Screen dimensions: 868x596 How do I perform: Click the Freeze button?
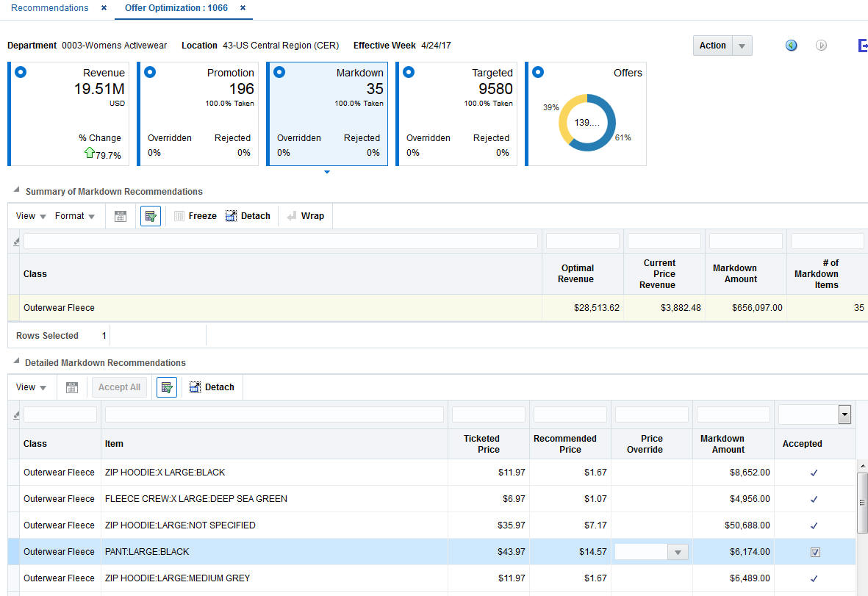196,216
